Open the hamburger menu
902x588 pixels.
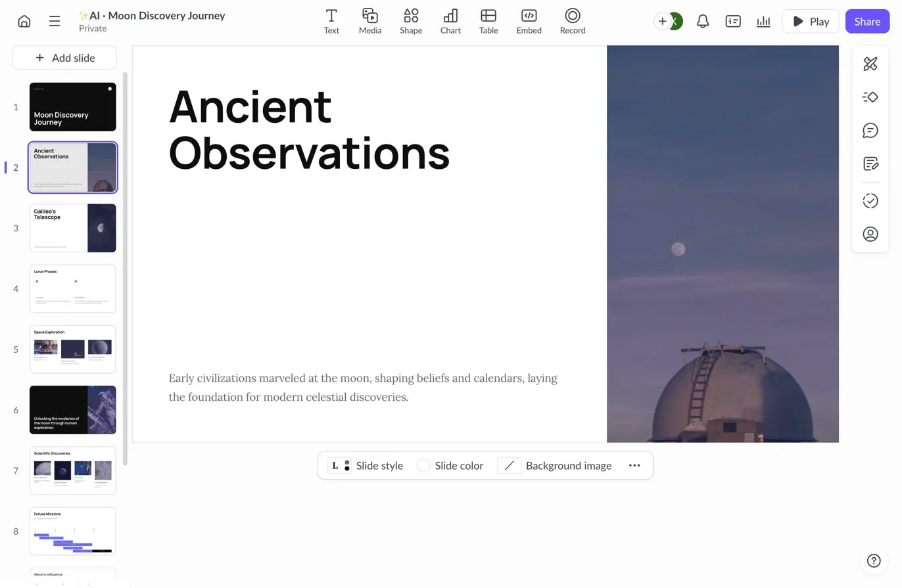[x=55, y=21]
